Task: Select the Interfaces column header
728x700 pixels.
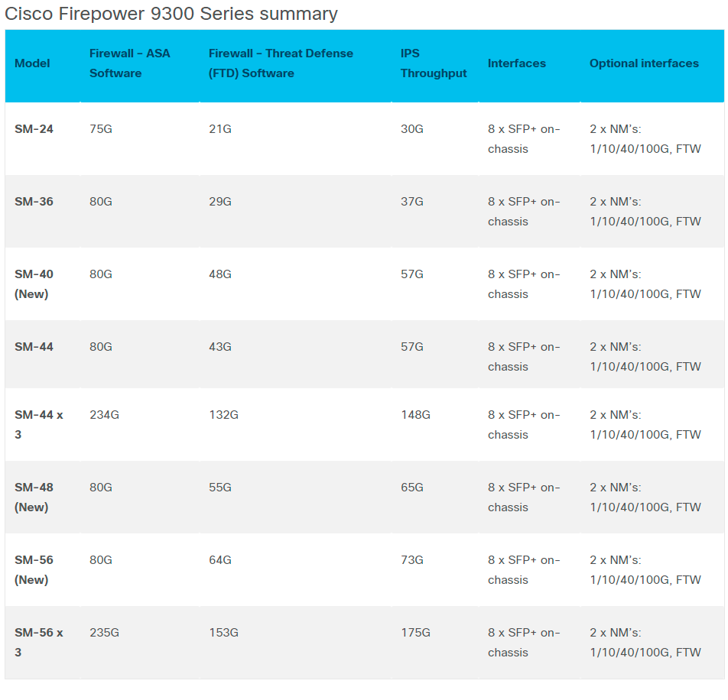Action: pos(517,63)
